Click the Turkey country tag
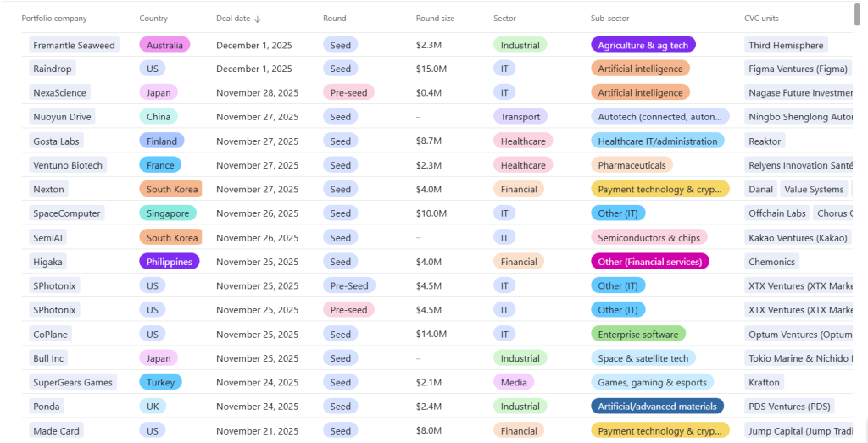868x443 pixels. click(x=160, y=382)
